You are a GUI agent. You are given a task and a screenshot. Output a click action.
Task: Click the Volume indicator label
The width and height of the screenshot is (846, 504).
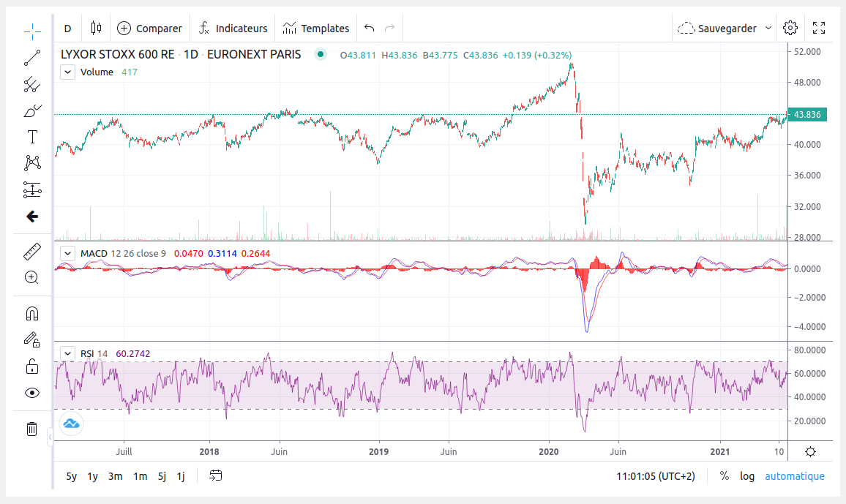click(x=97, y=72)
